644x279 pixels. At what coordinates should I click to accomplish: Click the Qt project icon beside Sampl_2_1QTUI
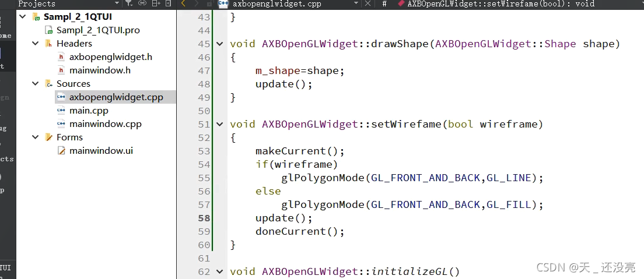(x=36, y=17)
